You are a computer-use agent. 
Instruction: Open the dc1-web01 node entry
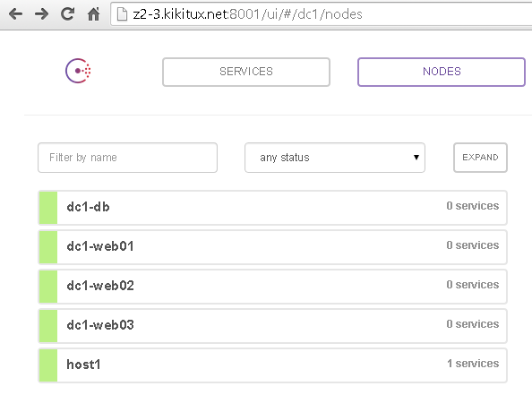(x=273, y=247)
